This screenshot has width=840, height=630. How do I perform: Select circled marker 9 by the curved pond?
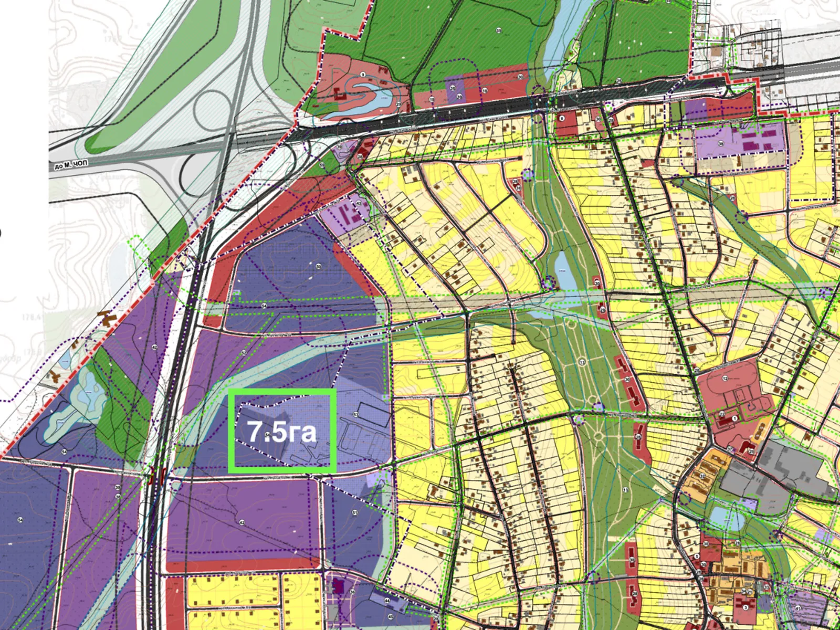click(363, 75)
